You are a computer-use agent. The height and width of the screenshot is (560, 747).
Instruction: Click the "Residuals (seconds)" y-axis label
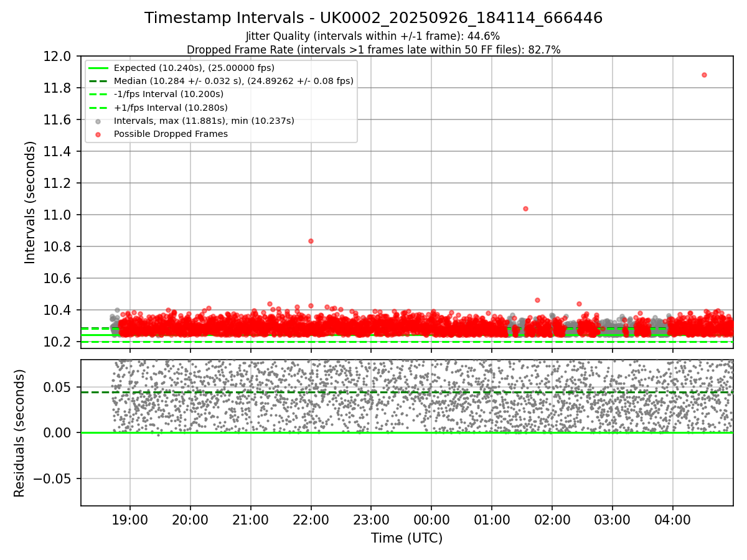[x=19, y=433]
